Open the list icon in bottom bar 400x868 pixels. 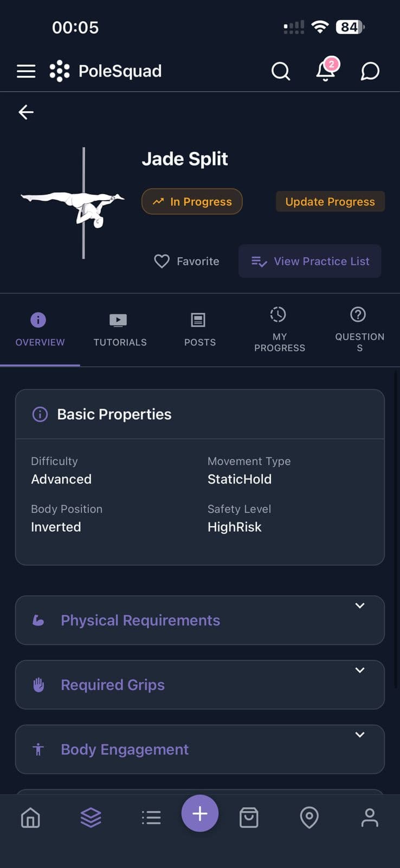pyautogui.click(x=151, y=817)
